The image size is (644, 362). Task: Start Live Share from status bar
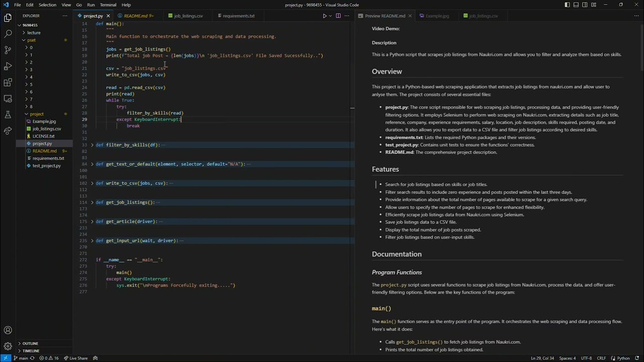tap(75, 358)
